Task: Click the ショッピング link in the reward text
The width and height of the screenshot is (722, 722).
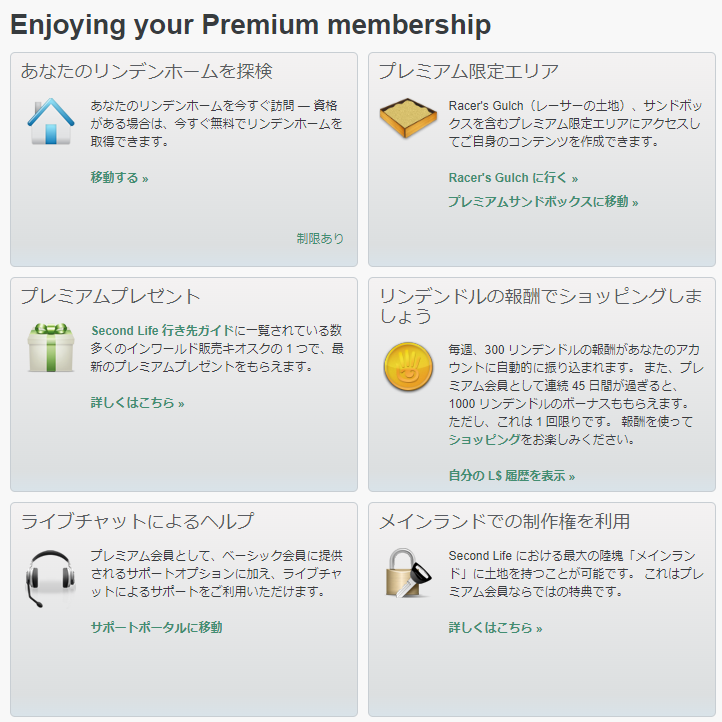Action: tap(485, 440)
